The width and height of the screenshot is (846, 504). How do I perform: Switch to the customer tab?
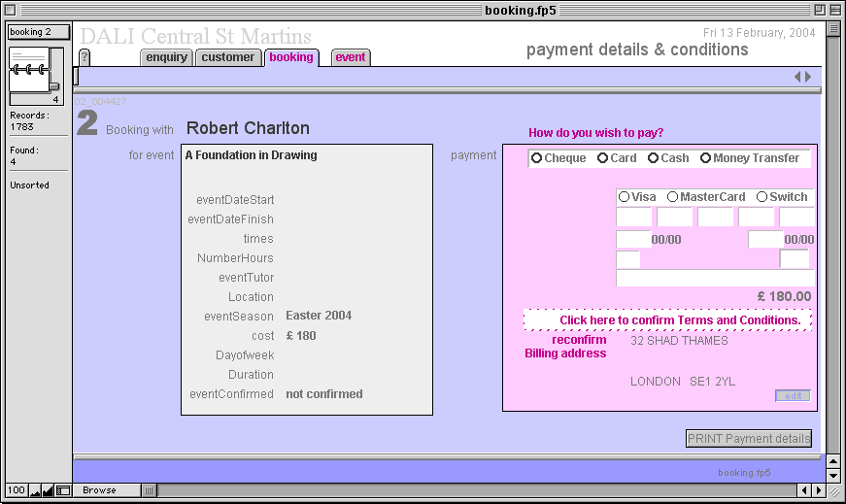pyautogui.click(x=228, y=57)
